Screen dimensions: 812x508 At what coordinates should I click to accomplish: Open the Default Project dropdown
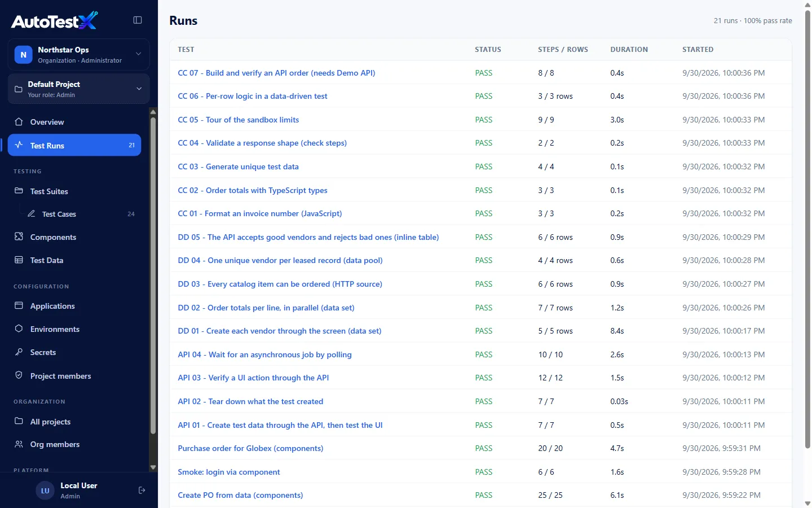pyautogui.click(x=79, y=89)
